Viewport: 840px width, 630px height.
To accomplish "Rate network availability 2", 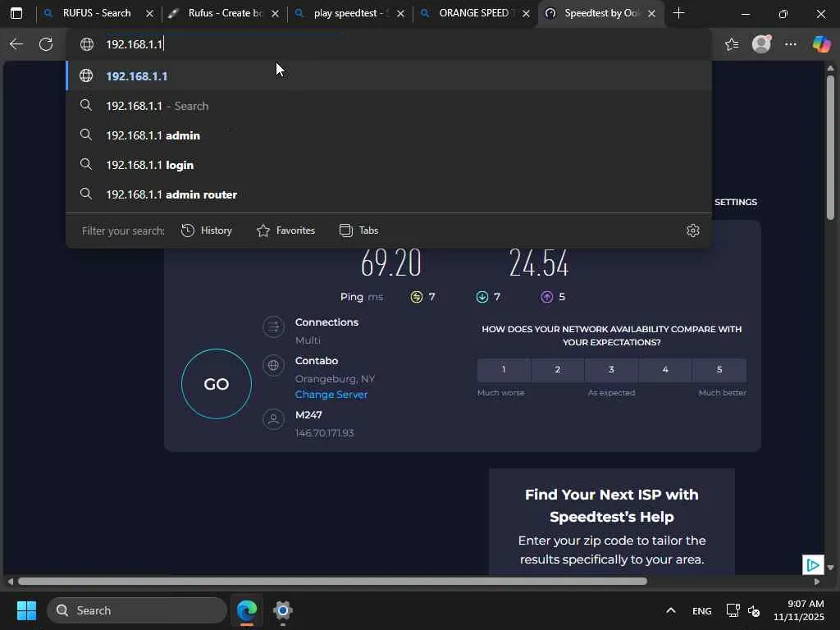I will 558,369.
